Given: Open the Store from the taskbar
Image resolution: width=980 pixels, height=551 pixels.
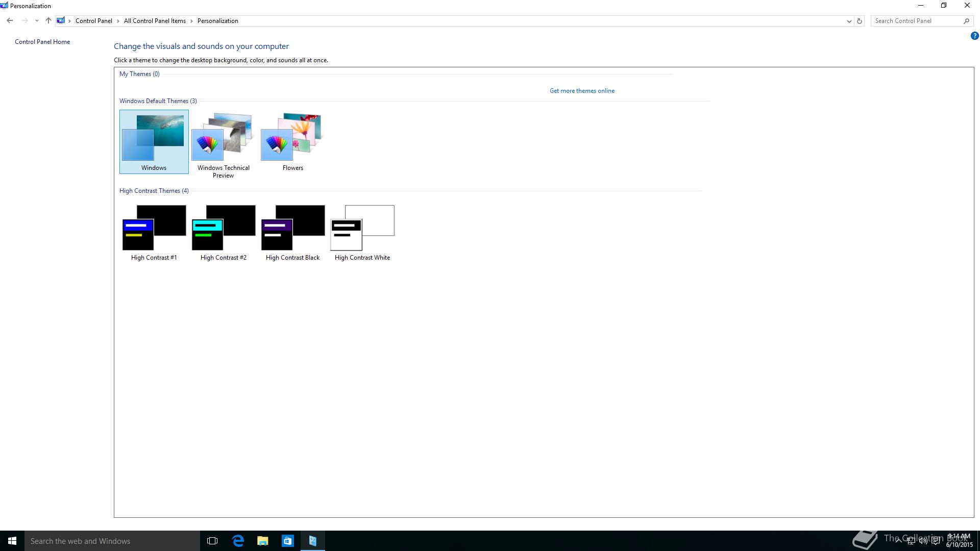Looking at the screenshot, I should (288, 541).
